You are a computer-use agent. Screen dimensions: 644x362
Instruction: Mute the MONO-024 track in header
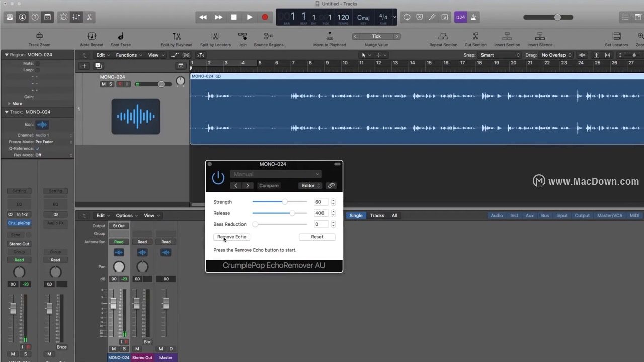104,84
